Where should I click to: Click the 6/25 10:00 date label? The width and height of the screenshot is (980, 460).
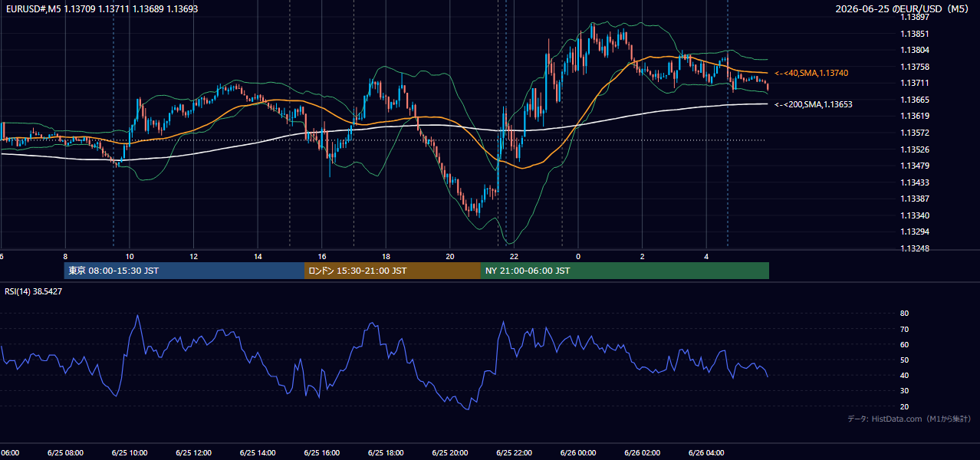pos(130,453)
